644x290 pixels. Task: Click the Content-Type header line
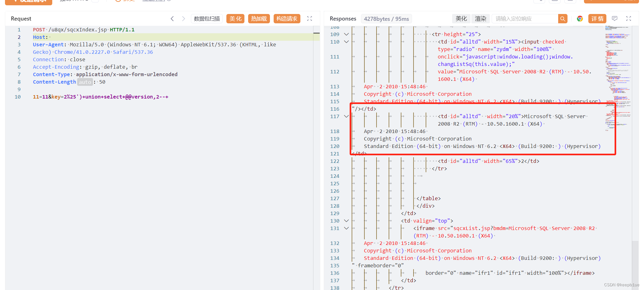point(105,75)
